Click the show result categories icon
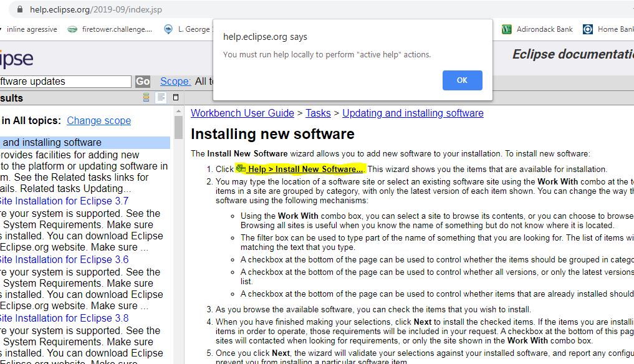 click(x=146, y=97)
